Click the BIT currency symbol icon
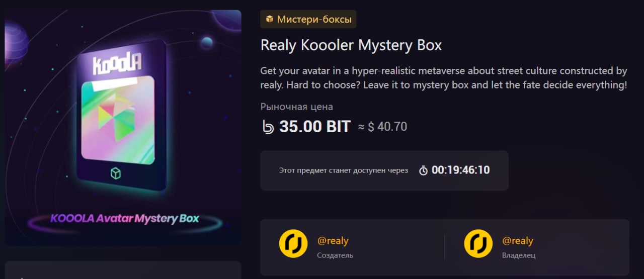644x279 pixels. [x=268, y=127]
